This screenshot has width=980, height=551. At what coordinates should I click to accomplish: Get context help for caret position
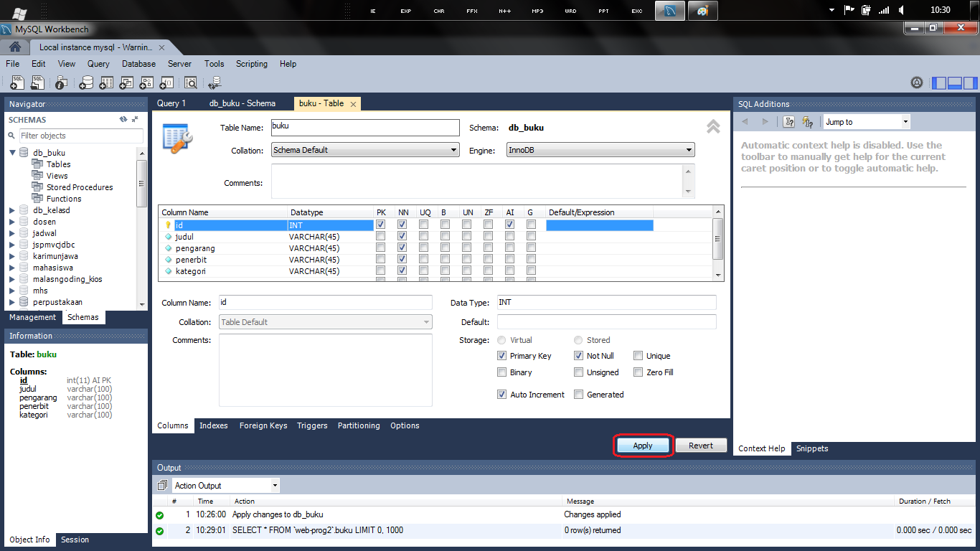coord(789,122)
